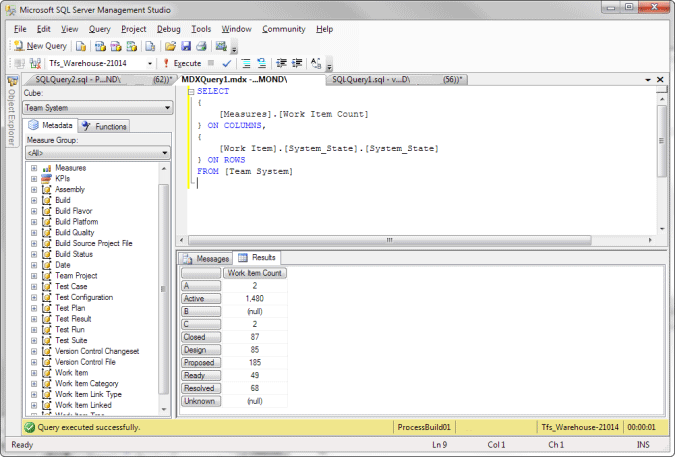This screenshot has width=675, height=457.
Task: Expand the Date dimension
Action: 34,265
